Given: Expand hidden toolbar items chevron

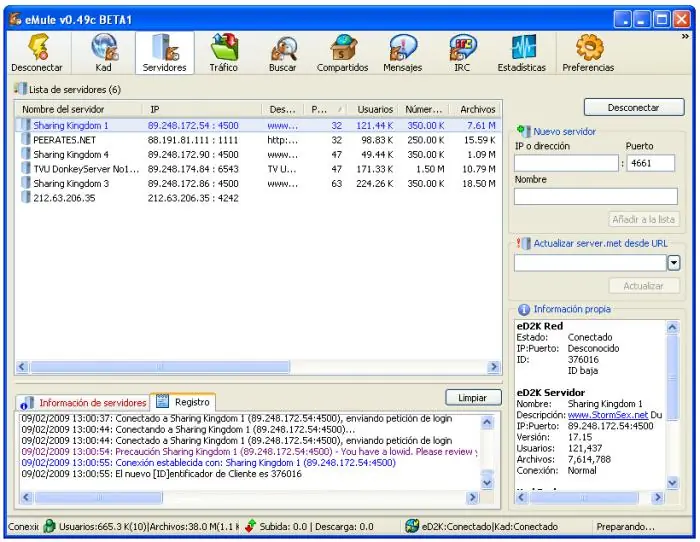Looking at the screenshot, I should point(685,37).
